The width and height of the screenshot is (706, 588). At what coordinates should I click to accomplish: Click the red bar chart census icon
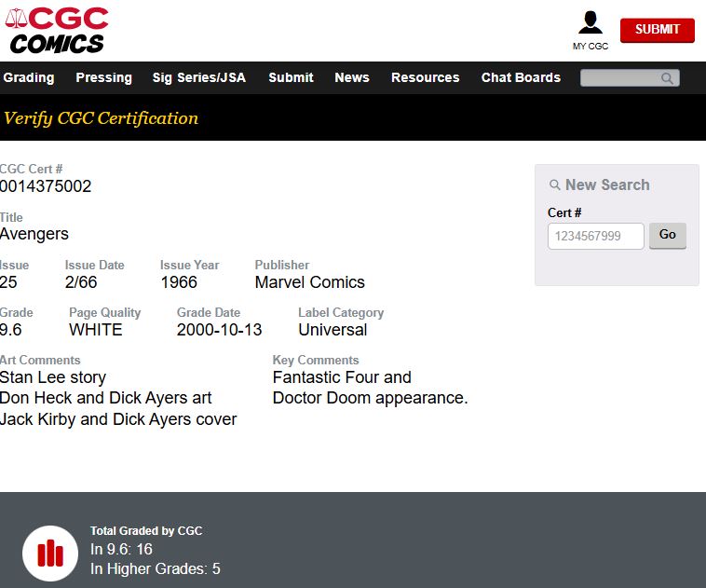(x=50, y=553)
